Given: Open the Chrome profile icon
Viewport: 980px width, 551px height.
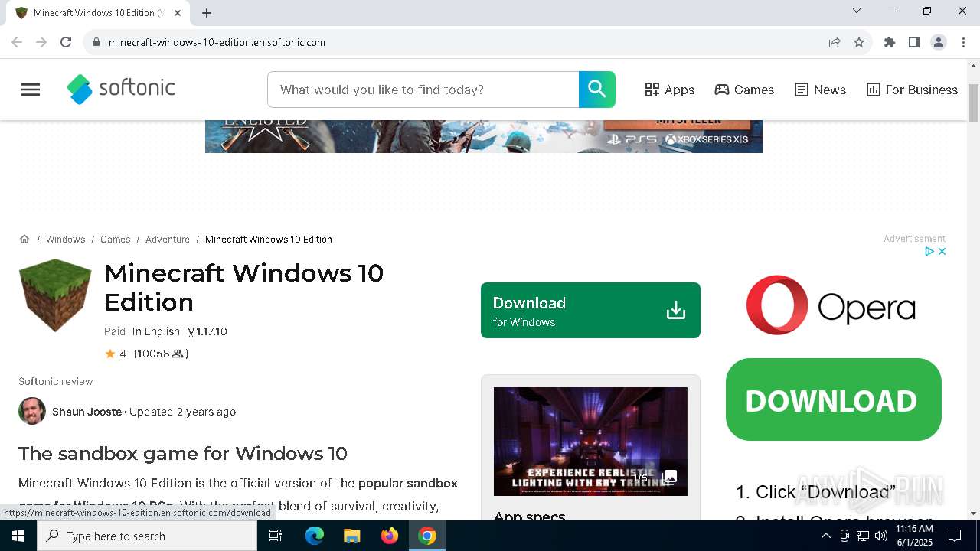Looking at the screenshot, I should click(x=939, y=42).
